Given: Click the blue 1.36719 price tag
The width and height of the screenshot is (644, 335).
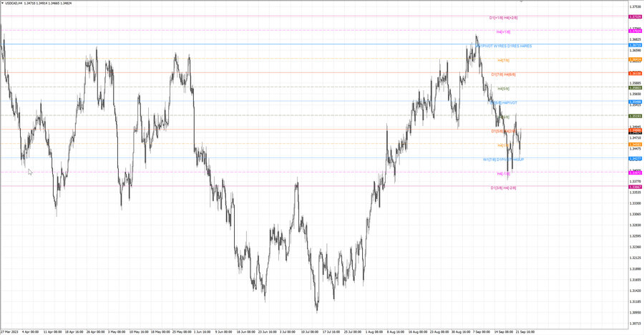Looking at the screenshot, I should pyautogui.click(x=635, y=45).
